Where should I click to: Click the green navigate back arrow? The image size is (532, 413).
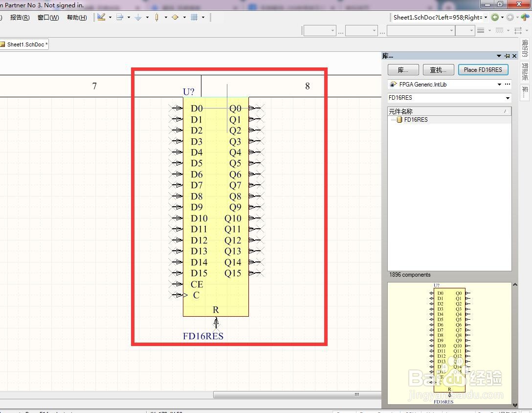495,17
